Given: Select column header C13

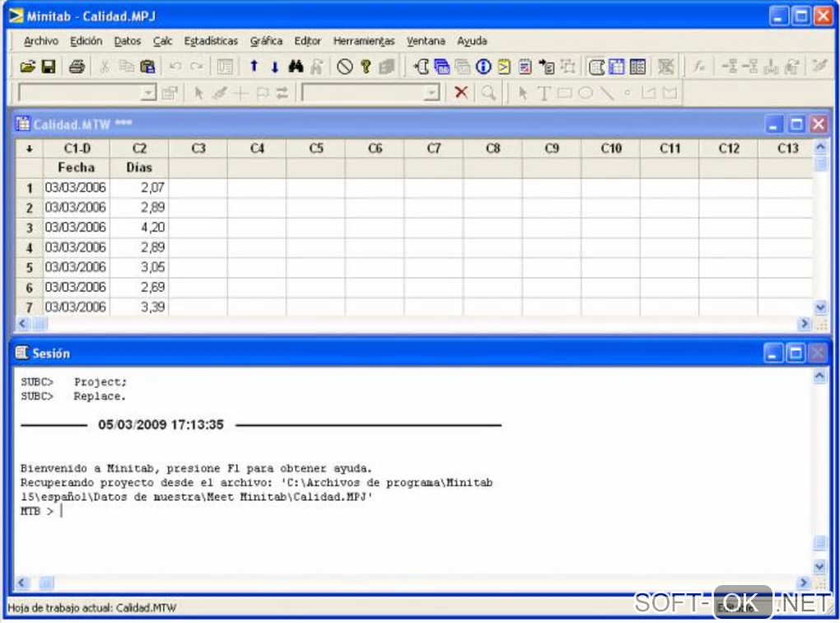Looking at the screenshot, I should click(x=786, y=148).
